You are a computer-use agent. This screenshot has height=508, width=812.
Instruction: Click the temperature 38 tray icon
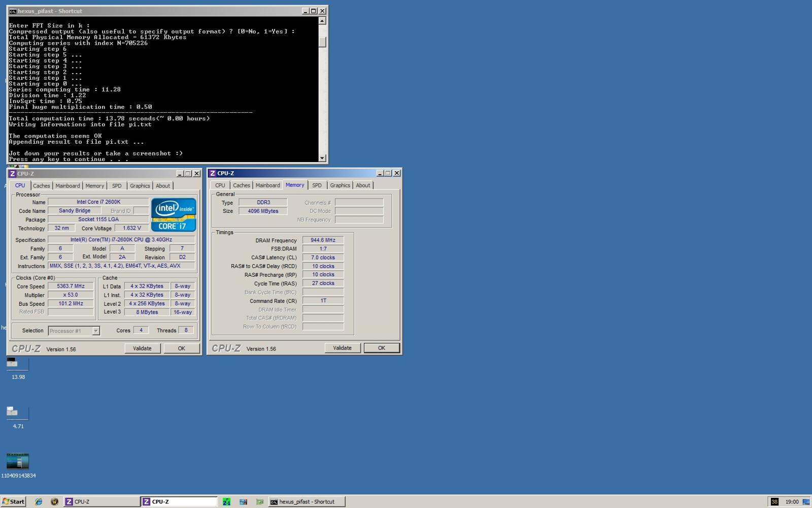(x=774, y=501)
